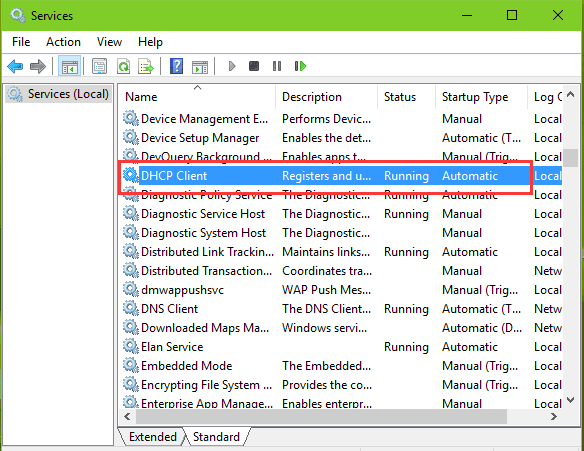
Task: Click gear icon beside Device Setup Manager
Action: click(x=131, y=138)
